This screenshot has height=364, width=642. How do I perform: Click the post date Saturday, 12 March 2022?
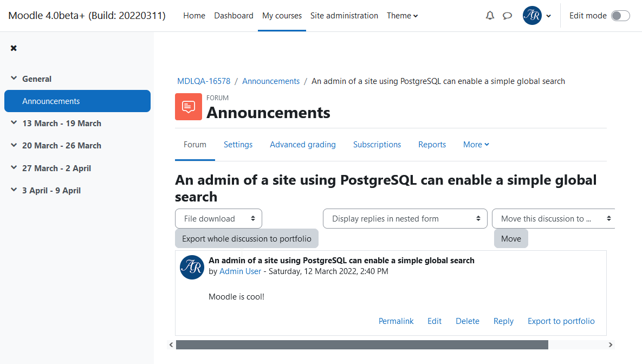328,271
